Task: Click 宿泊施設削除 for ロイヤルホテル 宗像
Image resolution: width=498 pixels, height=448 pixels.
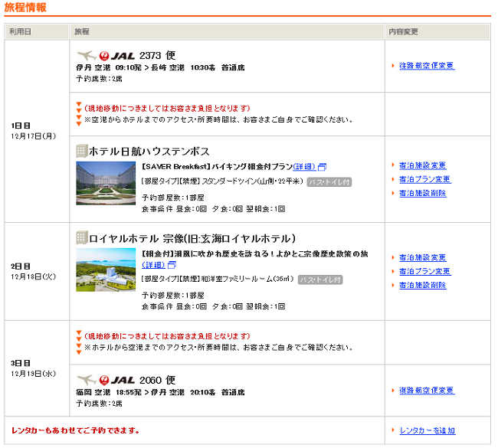Action: click(422, 285)
